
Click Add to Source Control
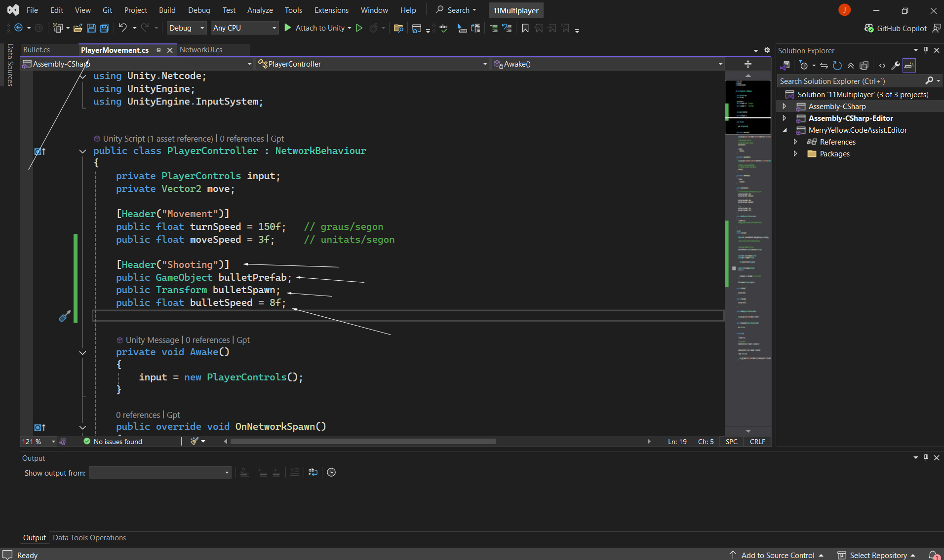pos(778,555)
